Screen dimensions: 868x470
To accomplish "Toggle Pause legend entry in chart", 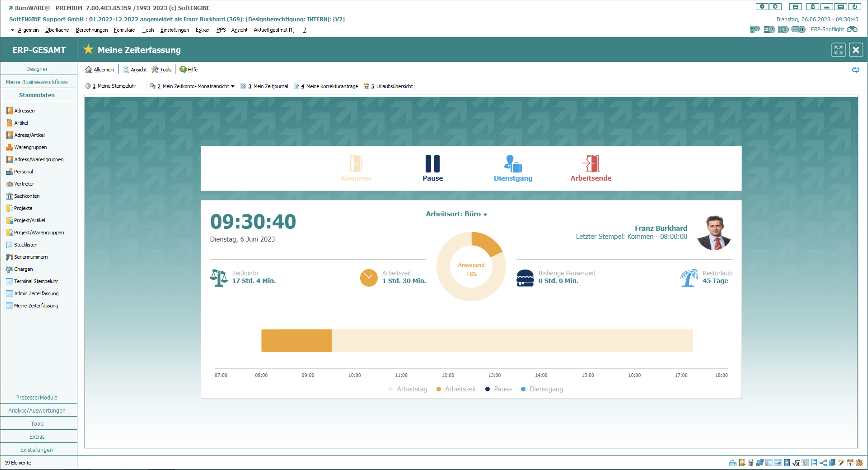I will click(x=502, y=389).
